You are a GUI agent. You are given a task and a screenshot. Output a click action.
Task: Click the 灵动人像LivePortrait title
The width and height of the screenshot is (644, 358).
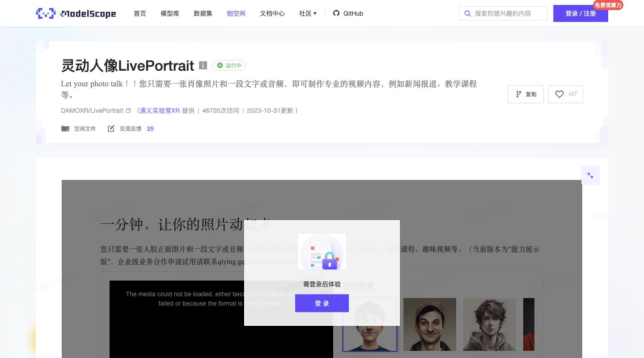click(x=127, y=66)
